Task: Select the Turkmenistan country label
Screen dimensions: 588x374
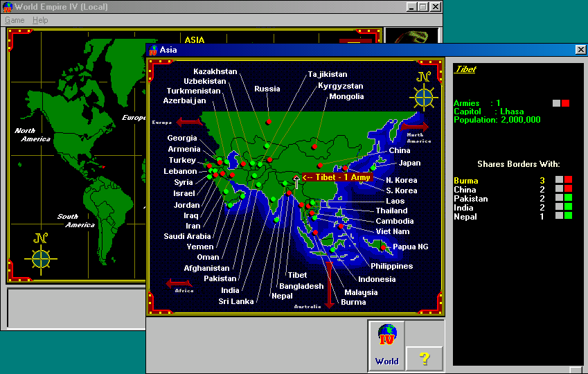Action: point(193,91)
